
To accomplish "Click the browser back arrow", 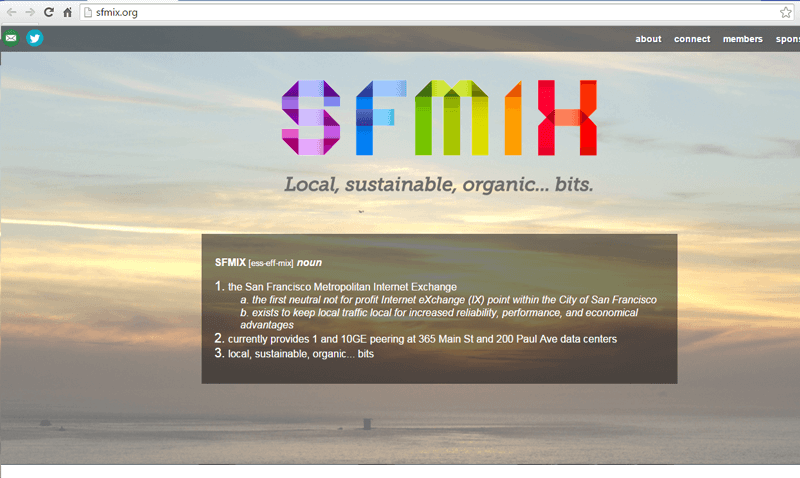I will [11, 12].
